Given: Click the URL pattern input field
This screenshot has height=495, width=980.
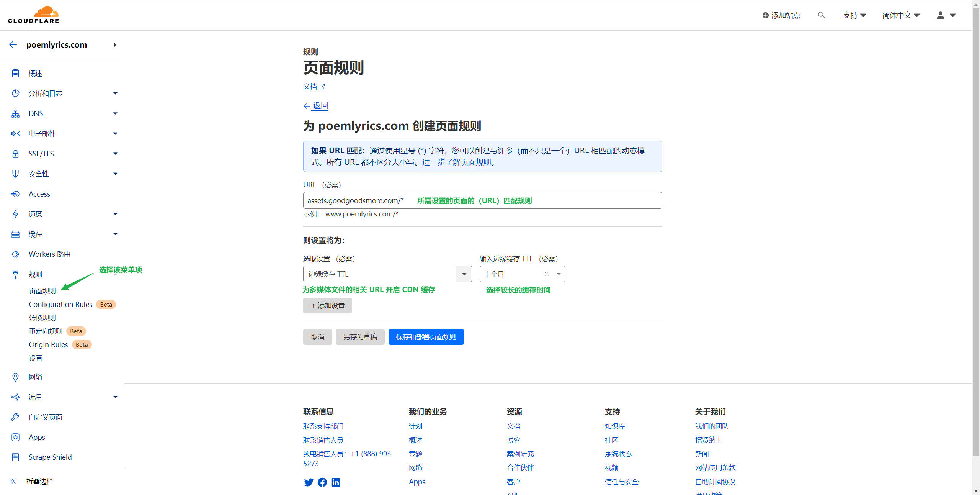Looking at the screenshot, I should coord(482,200).
